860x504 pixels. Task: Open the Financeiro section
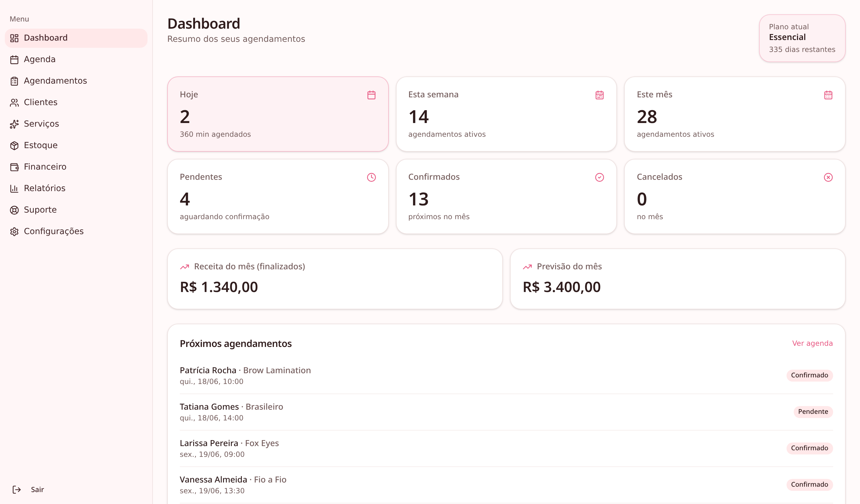pyautogui.click(x=76, y=167)
